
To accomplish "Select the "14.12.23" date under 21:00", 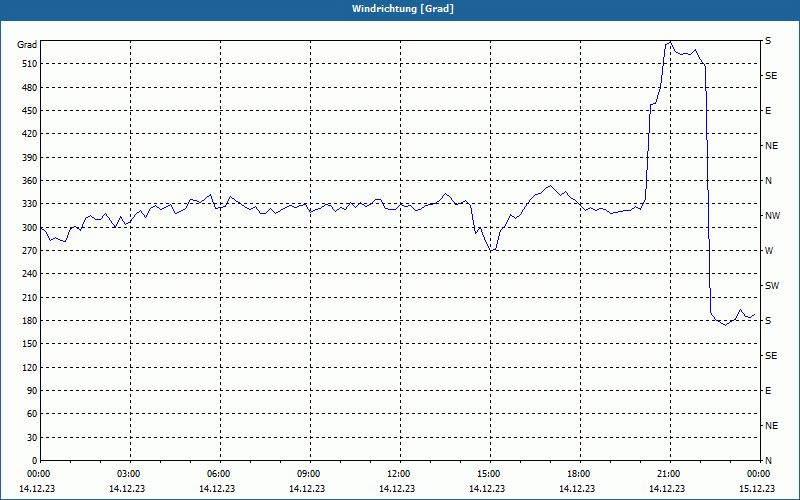I will [667, 488].
